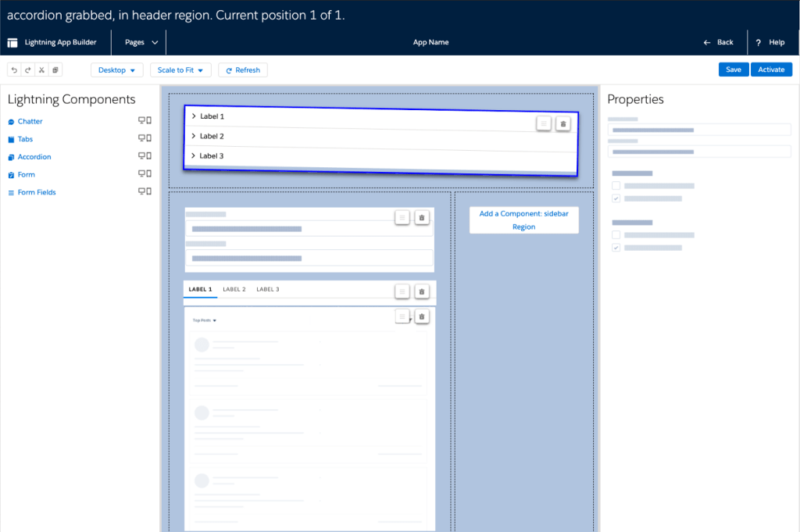Delete the chatter feed with trash icon
The height and width of the screenshot is (532, 800).
pyautogui.click(x=421, y=316)
